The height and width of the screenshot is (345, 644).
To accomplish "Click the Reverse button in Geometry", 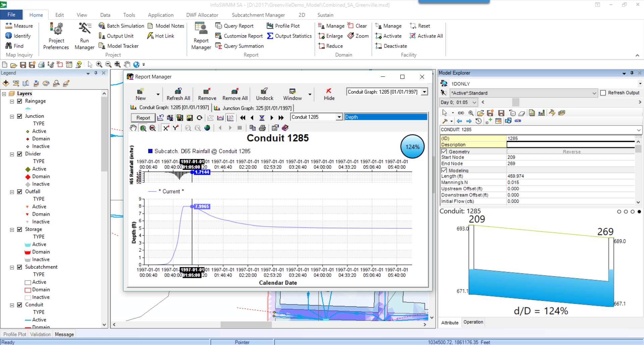I will point(571,152).
